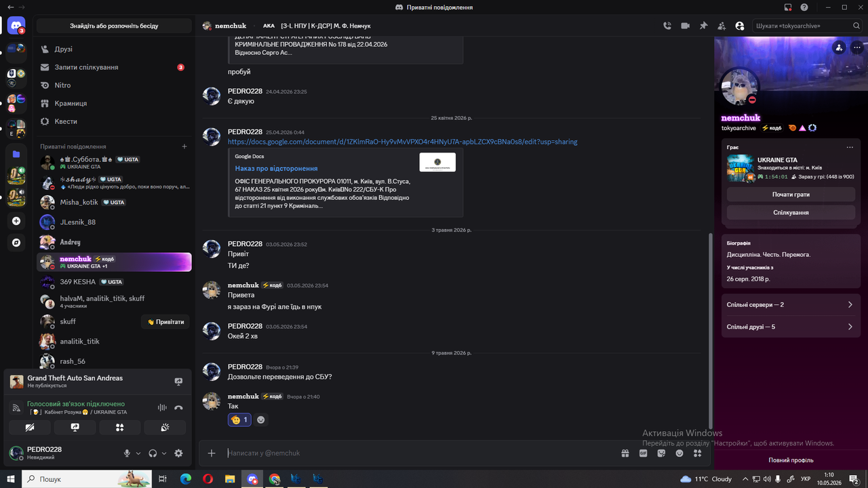Image resolution: width=868 pixels, height=488 pixels.
Task: Open headphone output options arrow
Action: click(164, 453)
